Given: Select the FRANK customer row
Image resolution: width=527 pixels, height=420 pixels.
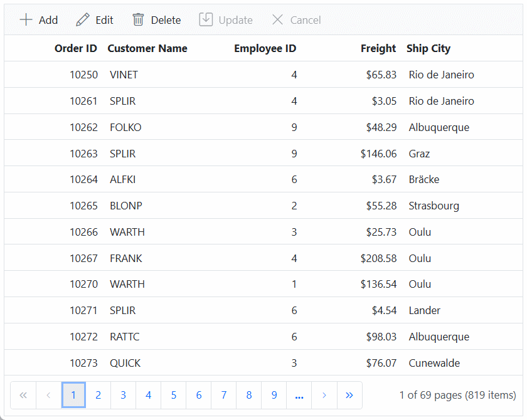Looking at the screenshot, I should [x=251, y=258].
